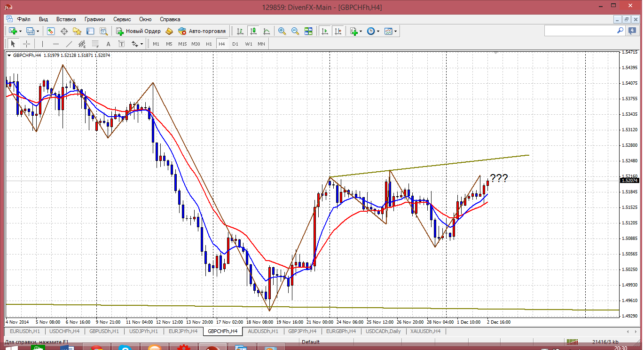Click the Новый Ордер button
This screenshot has width=644, height=350.
pyautogui.click(x=139, y=31)
